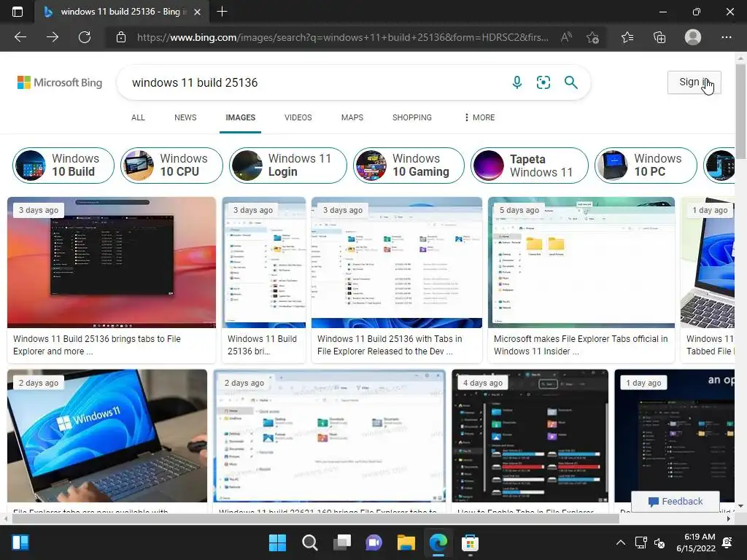Open watermarked File Explorer image, 2 days ago
Viewport: 747px width, 560px height.
329,436
